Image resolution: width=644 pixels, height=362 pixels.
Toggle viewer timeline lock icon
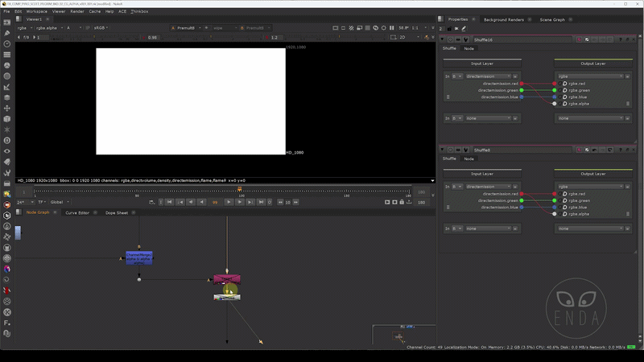pos(402,202)
